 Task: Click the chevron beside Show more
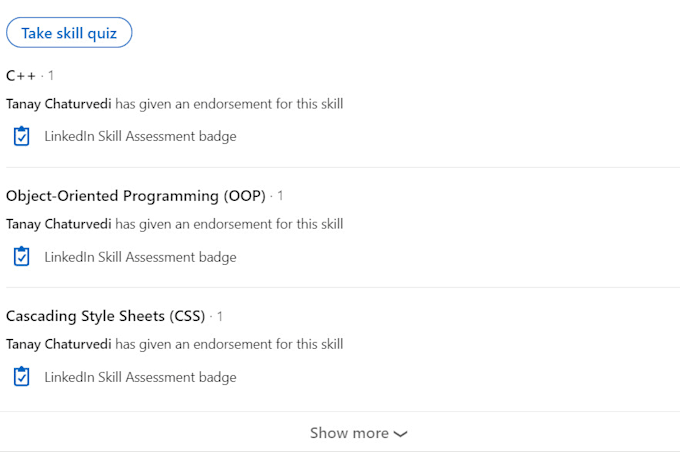click(x=400, y=434)
